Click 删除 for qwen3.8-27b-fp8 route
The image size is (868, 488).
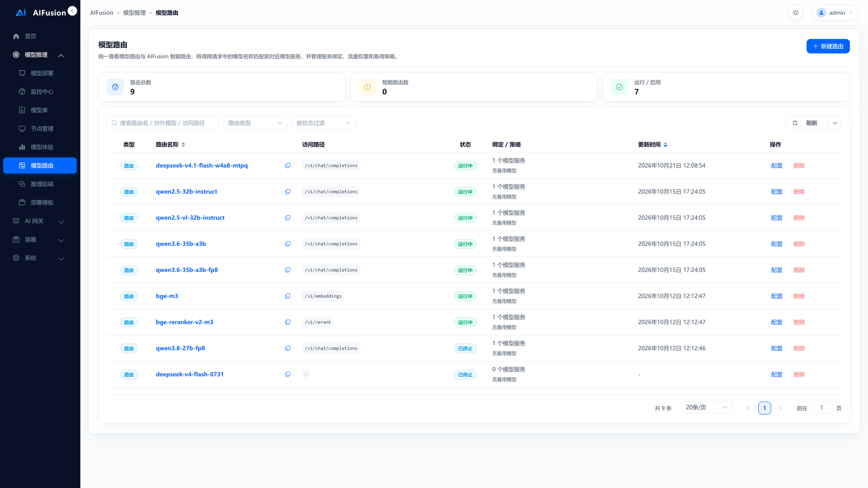pyautogui.click(x=799, y=348)
